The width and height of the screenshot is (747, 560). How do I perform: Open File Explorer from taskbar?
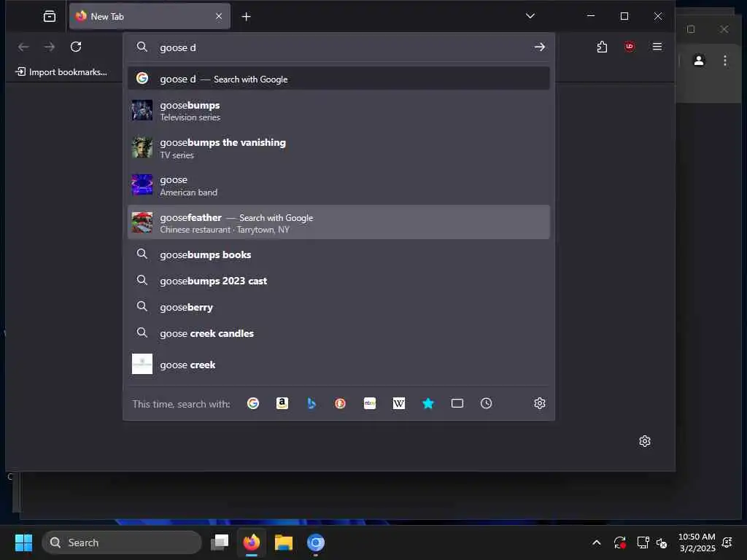tap(284, 542)
